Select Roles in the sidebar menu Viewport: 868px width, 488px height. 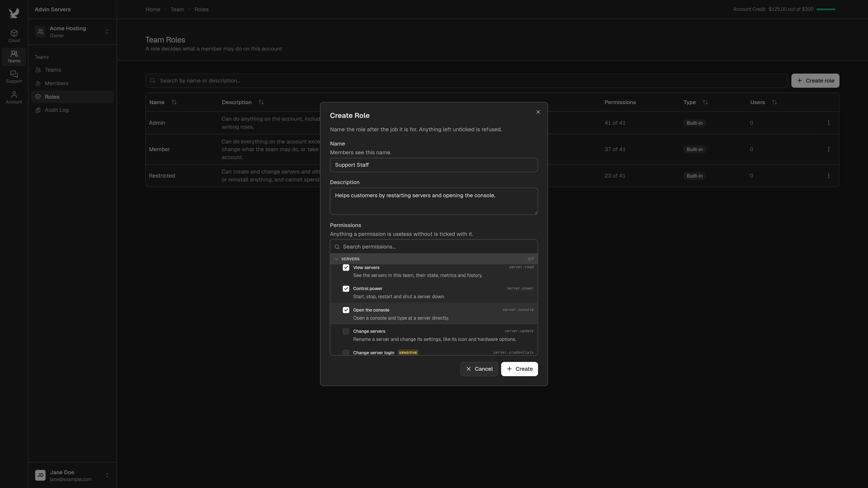click(72, 97)
